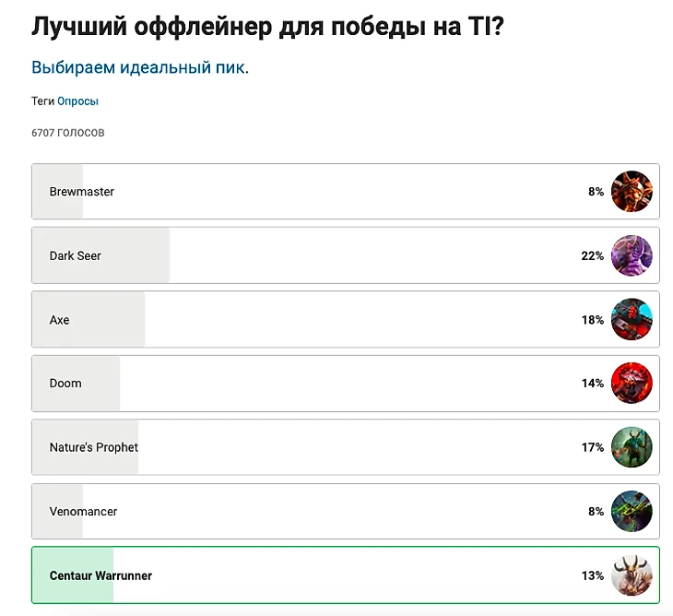Open the Опросы tag link
This screenshot has height=616, width=673.
click(x=77, y=101)
